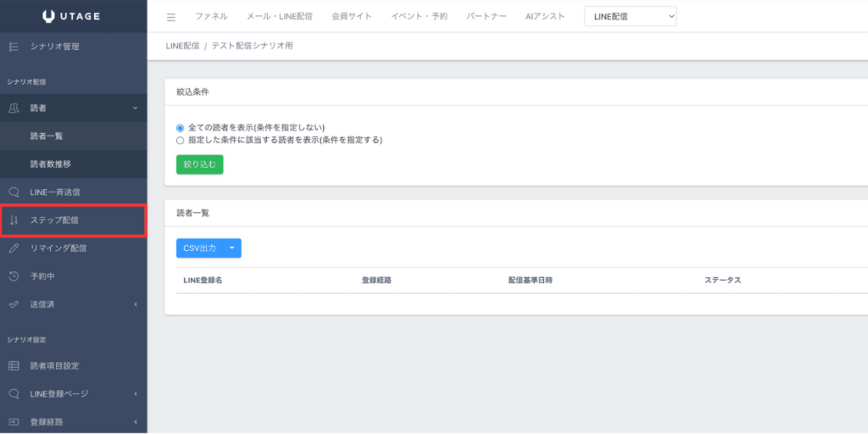Click the LINE登録名 column header

[203, 280]
